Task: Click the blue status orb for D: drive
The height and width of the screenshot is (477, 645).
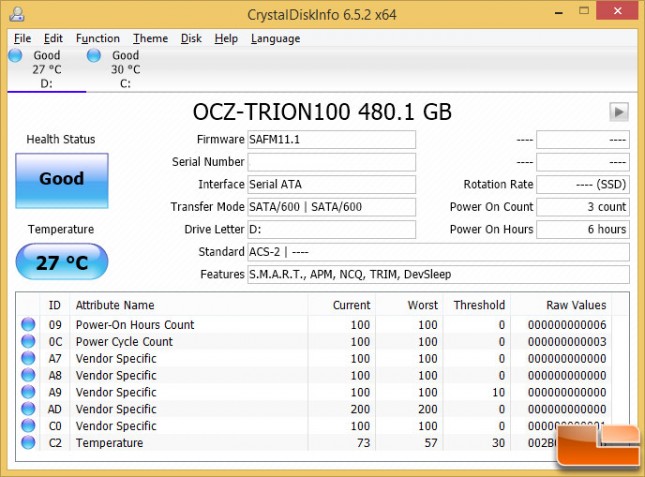Action: click(16, 55)
